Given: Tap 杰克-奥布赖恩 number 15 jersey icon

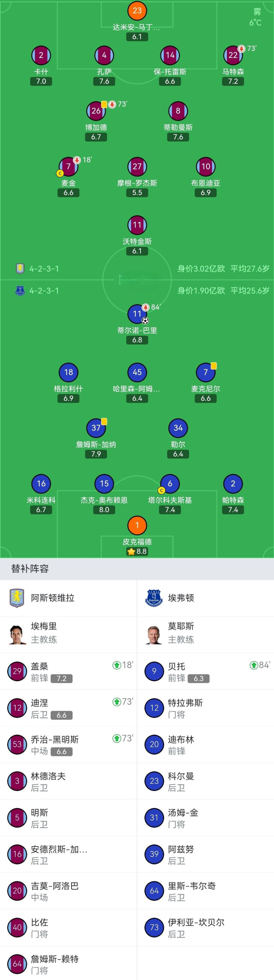Looking at the screenshot, I should pyautogui.click(x=104, y=484).
